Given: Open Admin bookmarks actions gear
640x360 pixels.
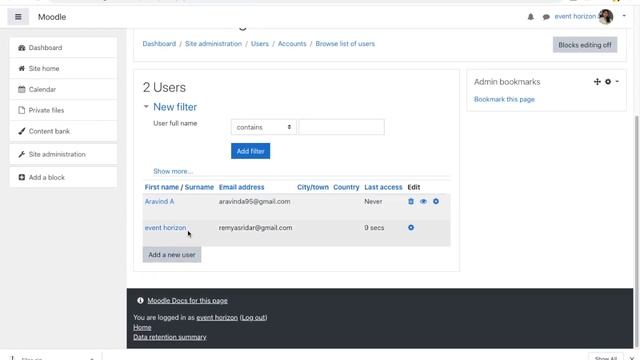Looking at the screenshot, I should pos(608,82).
